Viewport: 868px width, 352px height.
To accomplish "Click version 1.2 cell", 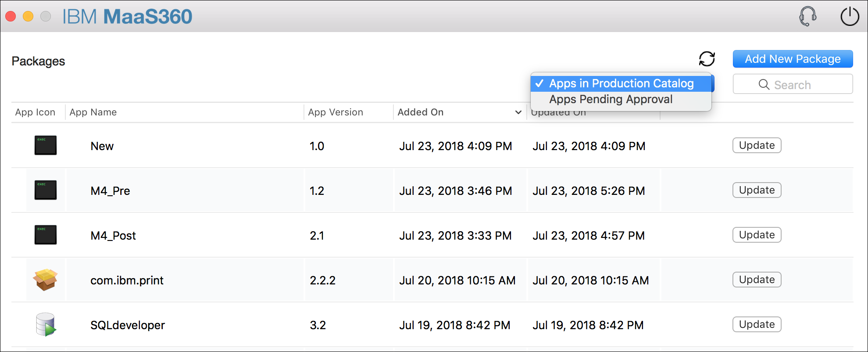I will tap(317, 191).
